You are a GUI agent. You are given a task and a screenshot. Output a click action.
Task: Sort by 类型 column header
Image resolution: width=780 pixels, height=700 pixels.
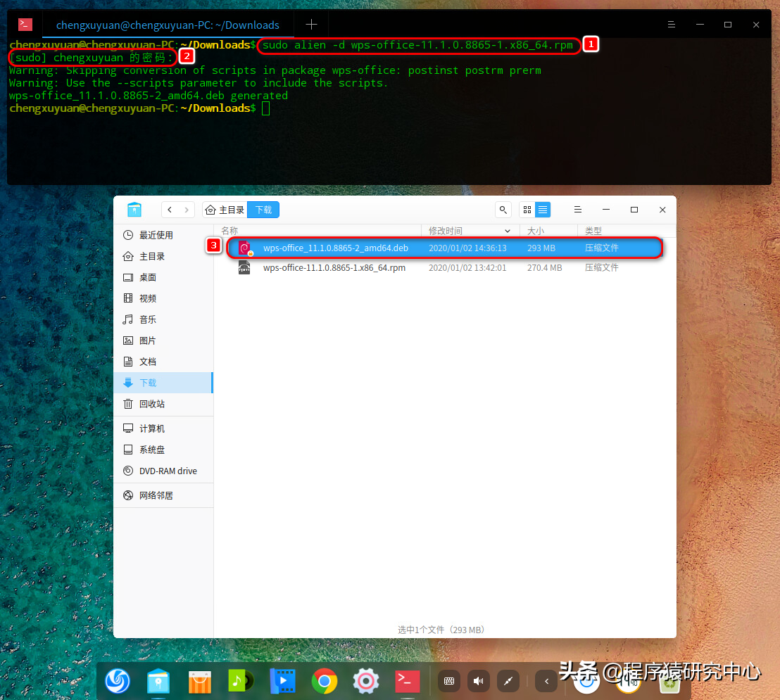[626, 231]
